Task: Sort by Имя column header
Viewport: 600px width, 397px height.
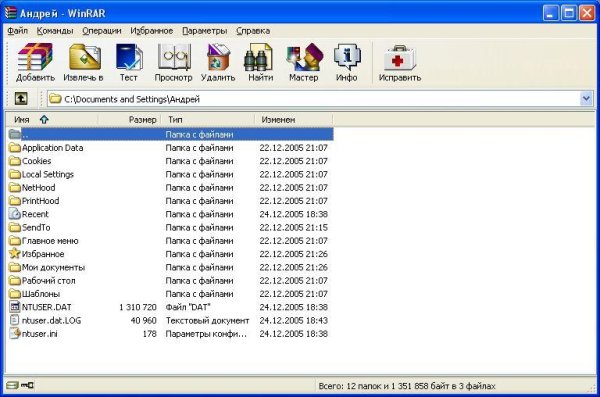Action: (52, 119)
